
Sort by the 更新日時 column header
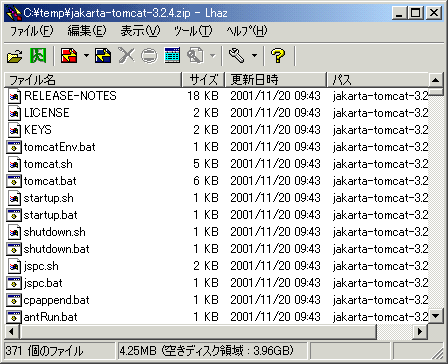(275, 80)
